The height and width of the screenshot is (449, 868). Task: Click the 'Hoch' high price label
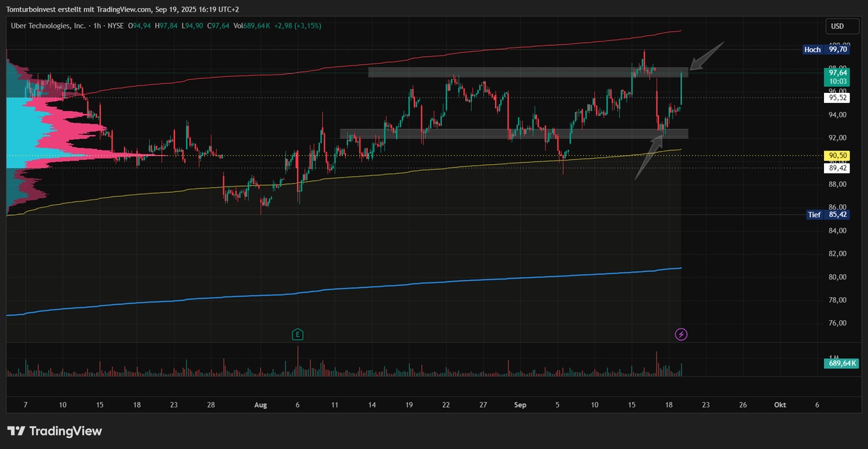(x=812, y=50)
